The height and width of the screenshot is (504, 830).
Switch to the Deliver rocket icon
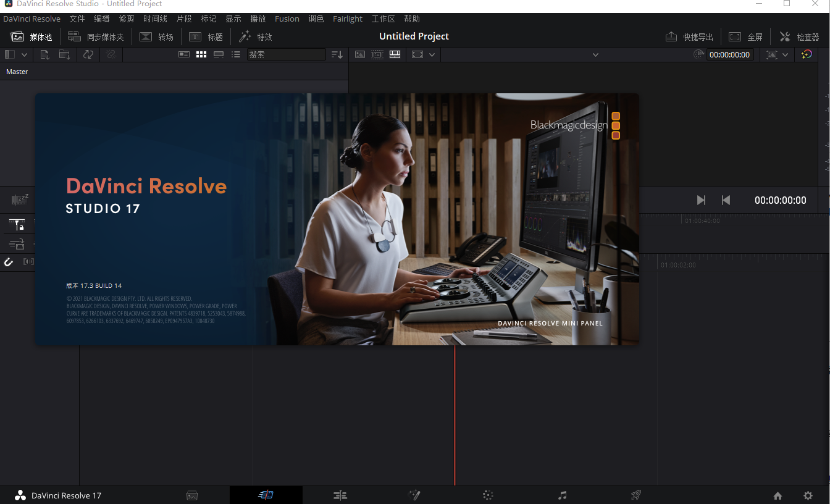[x=636, y=495]
